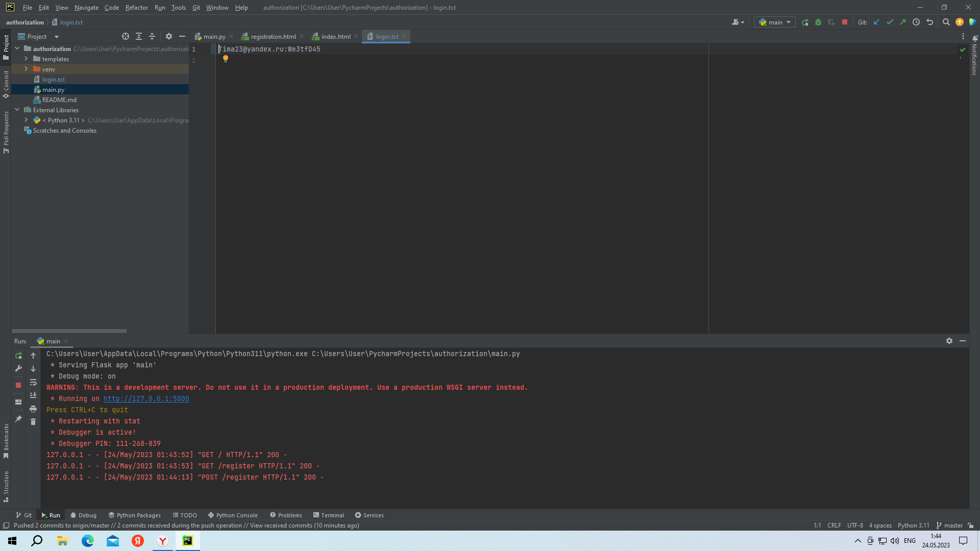
Task: Click the debug bug icon in toolbar
Action: click(818, 22)
